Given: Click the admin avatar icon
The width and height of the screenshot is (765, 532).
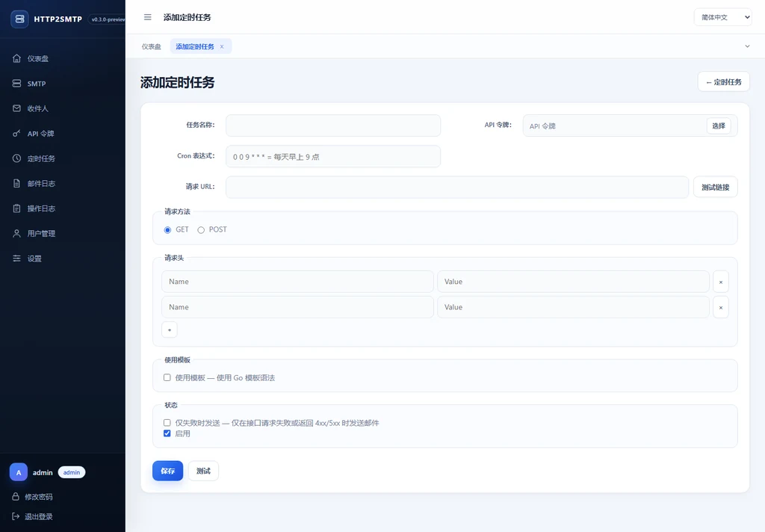Looking at the screenshot, I should (x=19, y=472).
